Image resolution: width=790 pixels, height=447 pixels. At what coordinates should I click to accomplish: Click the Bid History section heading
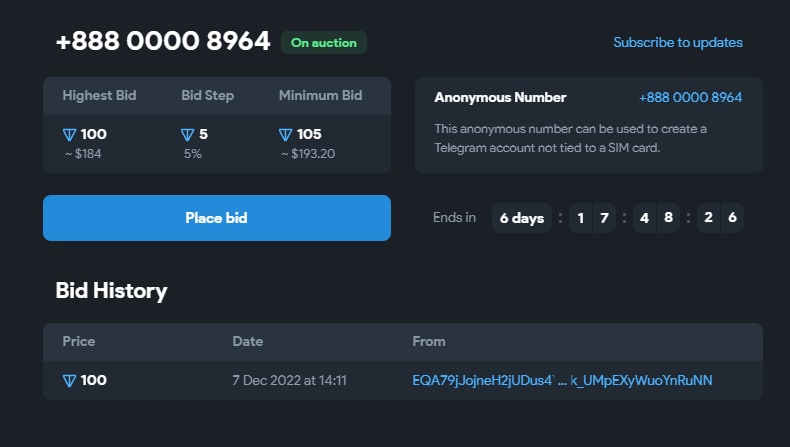pos(111,291)
